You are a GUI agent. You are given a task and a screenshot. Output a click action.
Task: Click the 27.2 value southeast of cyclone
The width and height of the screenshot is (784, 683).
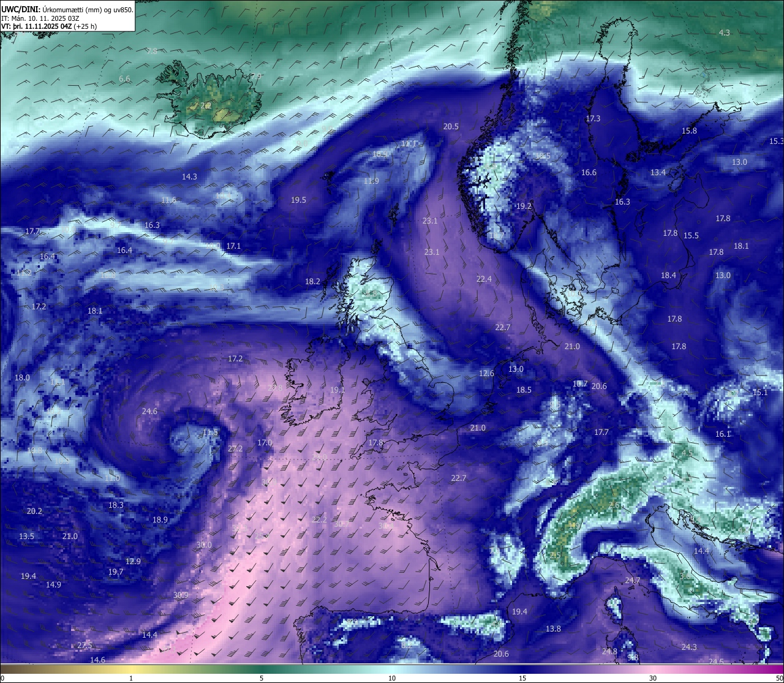pos(235,448)
